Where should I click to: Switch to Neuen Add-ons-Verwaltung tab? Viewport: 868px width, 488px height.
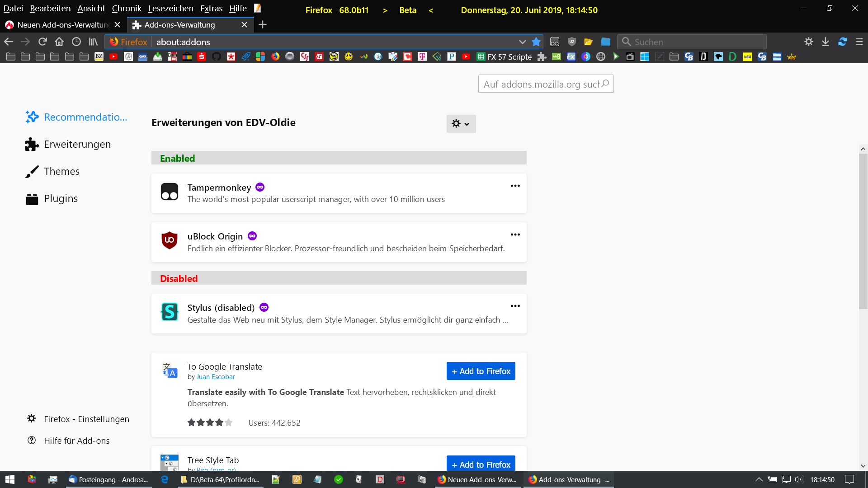[x=63, y=25]
